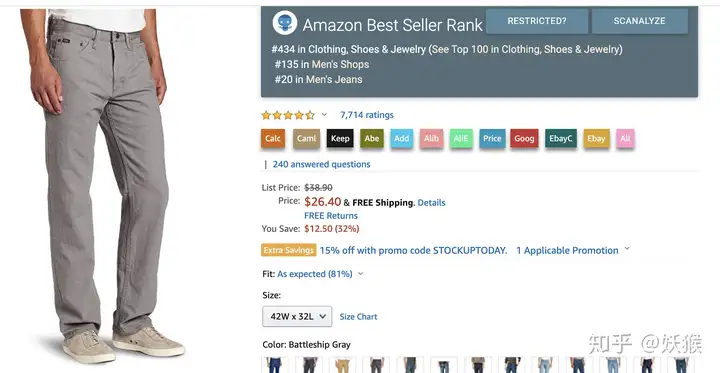720x373 pixels.
Task: View the 240 answered questions link
Action: [321, 164]
